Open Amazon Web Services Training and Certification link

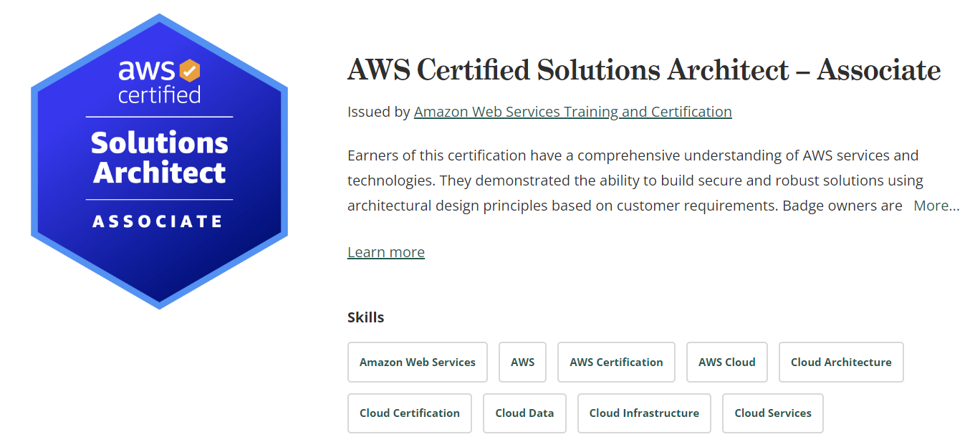pyautogui.click(x=573, y=112)
